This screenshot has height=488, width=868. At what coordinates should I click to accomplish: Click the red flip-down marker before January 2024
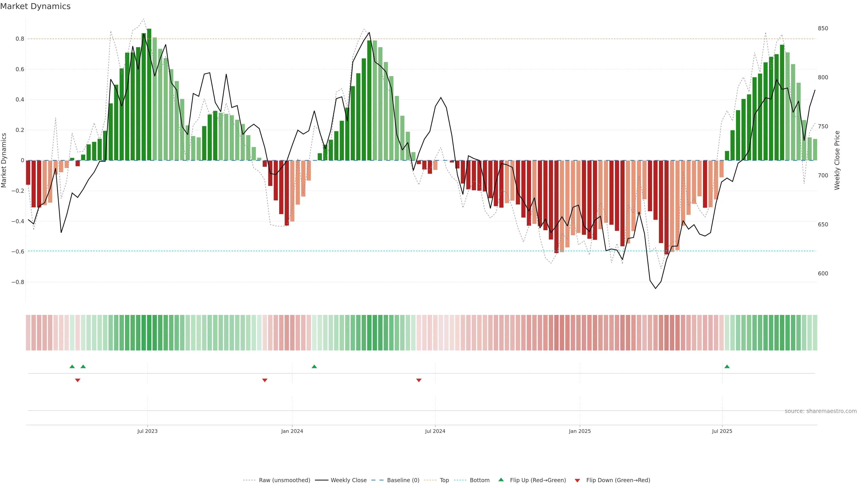264,380
